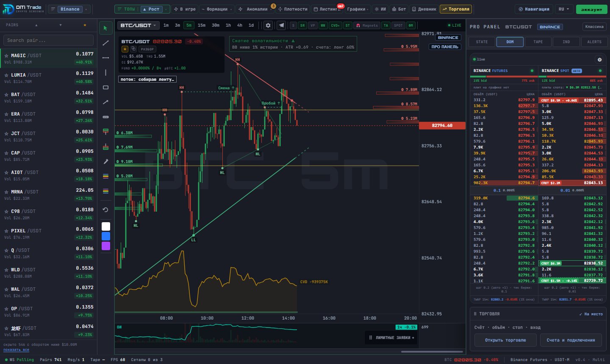Toggle the Magnets overlay
The width and height of the screenshot is (610, 364).
point(367,25)
